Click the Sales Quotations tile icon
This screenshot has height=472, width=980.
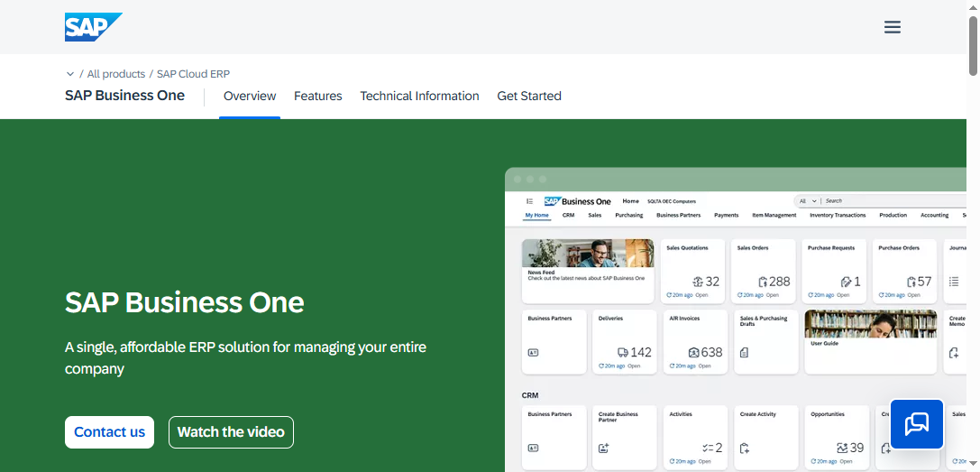(x=698, y=282)
